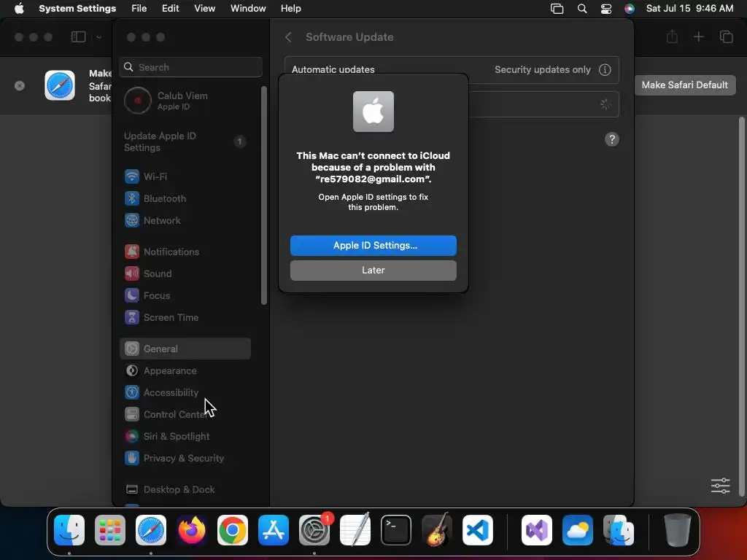Open Control Center in menu bar
747x560 pixels.
[x=606, y=9]
